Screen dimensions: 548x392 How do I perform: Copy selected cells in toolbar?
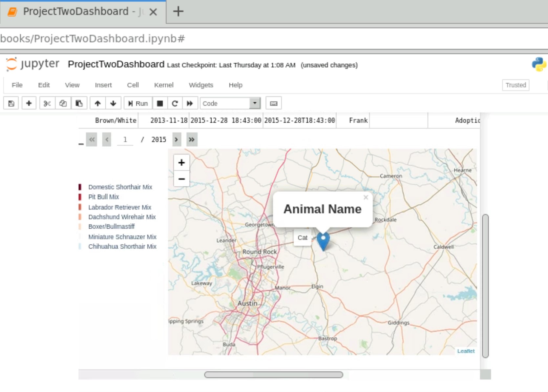point(63,103)
